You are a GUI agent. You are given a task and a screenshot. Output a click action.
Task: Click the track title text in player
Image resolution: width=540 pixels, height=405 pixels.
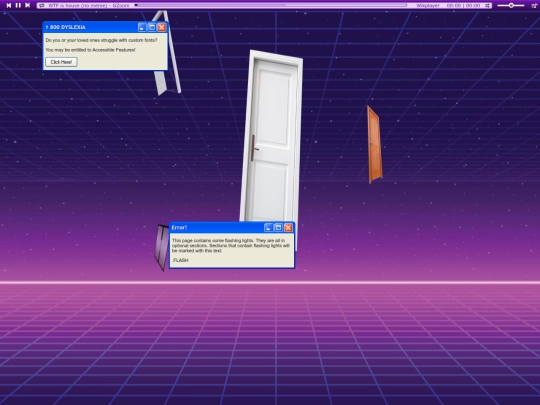click(89, 6)
